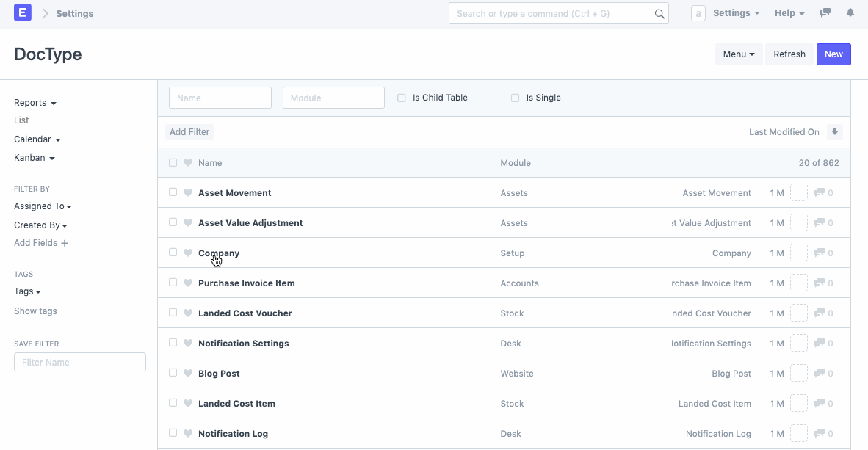Image resolution: width=868 pixels, height=450 pixels.
Task: Enable the Is Child Table checkbox
Action: tap(402, 97)
